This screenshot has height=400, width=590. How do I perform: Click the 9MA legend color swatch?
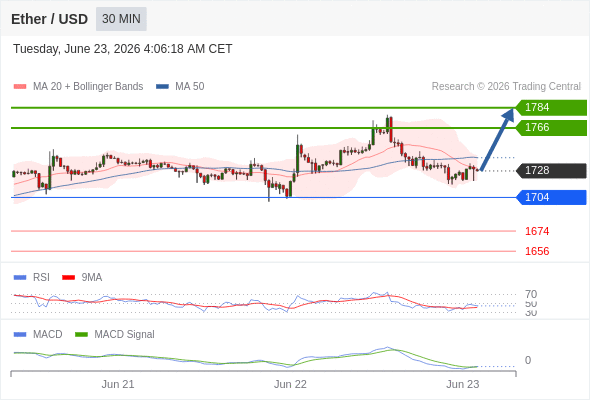[68, 278]
